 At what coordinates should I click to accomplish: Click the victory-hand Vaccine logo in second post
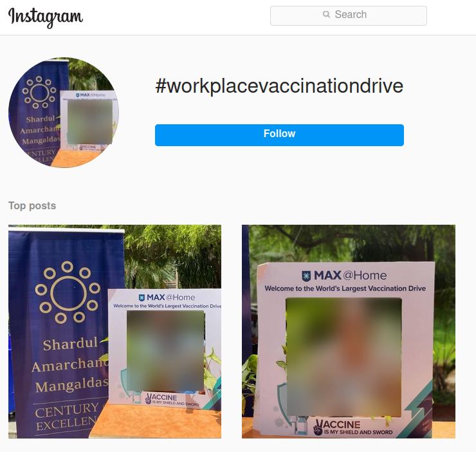coord(318,428)
